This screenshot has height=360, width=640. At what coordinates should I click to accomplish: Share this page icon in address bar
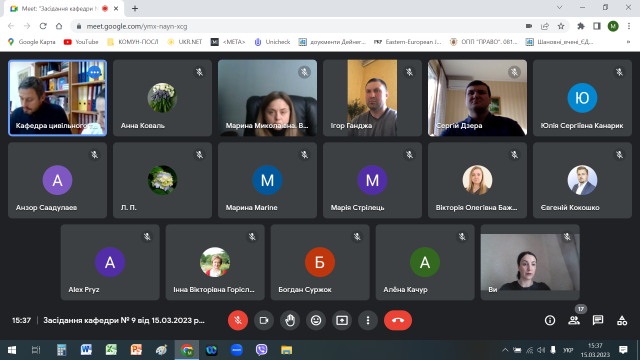point(545,26)
